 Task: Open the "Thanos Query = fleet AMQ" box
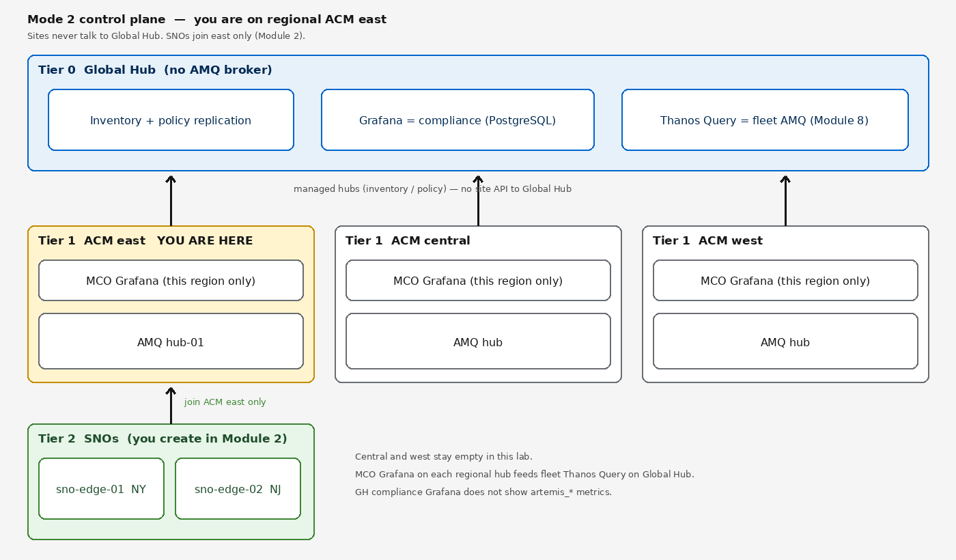[765, 120]
